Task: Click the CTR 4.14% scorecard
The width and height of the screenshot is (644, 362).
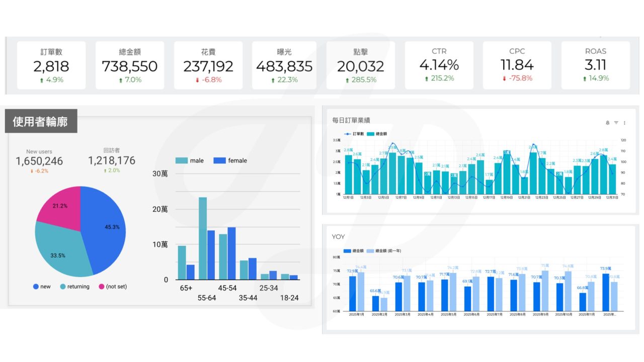Action: click(x=439, y=65)
